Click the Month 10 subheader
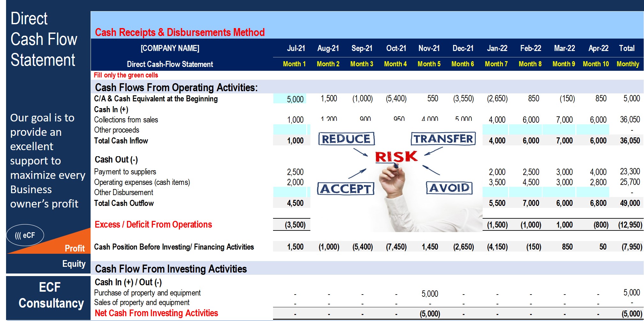 (x=596, y=64)
